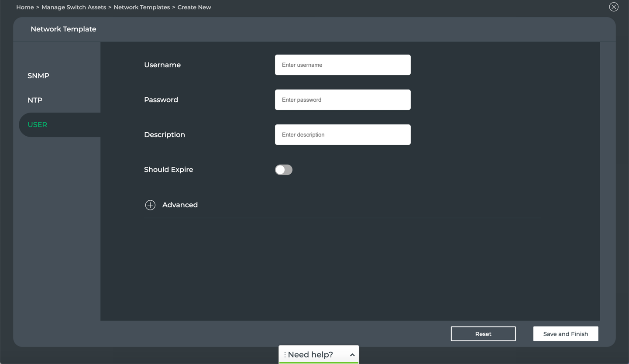Screen dimensions: 629x364
Task: Open the Need help? panel text
Action: tap(310, 355)
